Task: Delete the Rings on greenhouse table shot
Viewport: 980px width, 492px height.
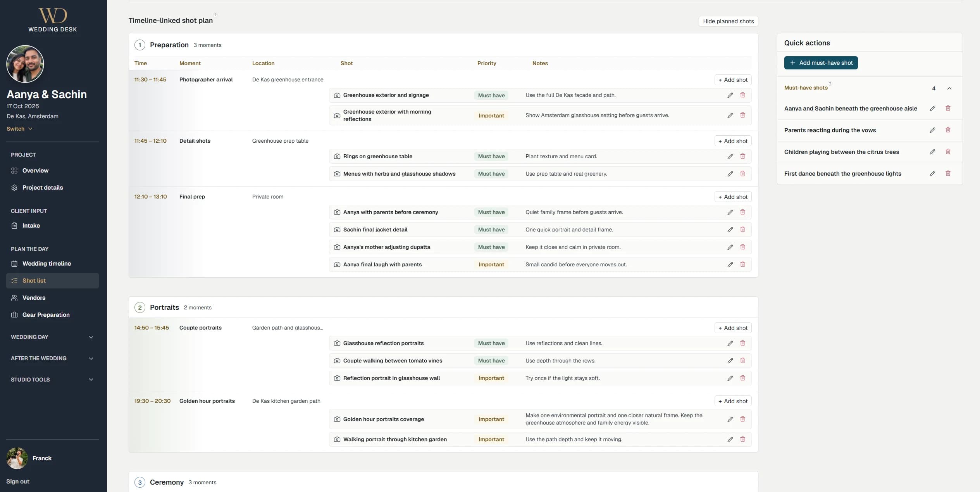Action: pos(742,156)
